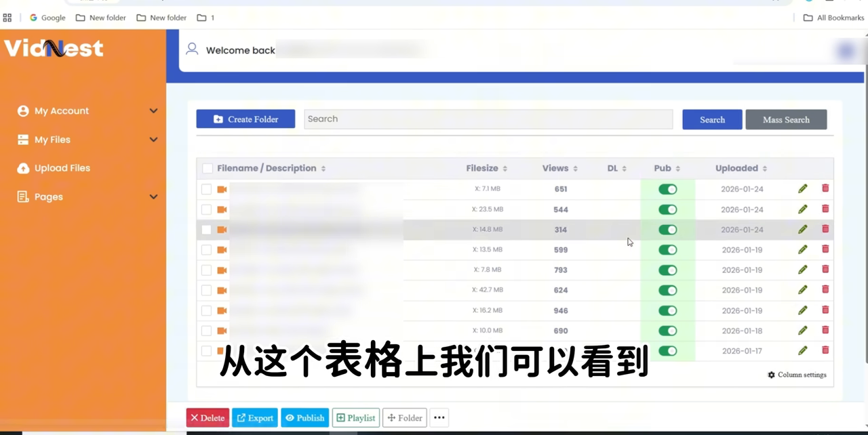Open the browser apps grid icon
Screen dimensions: 868x435
(x=7, y=18)
